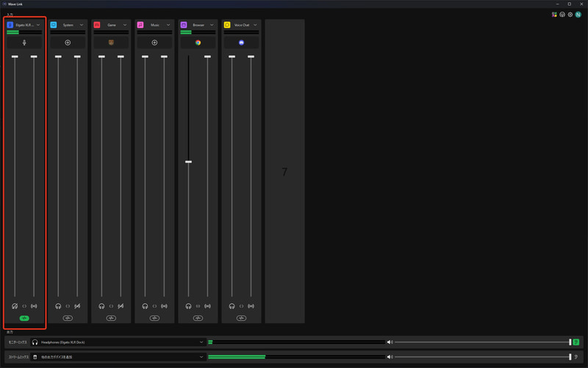588x368 pixels.
Task: Open the colorful Marketplace icon at top right
Action: pyautogui.click(x=554, y=15)
